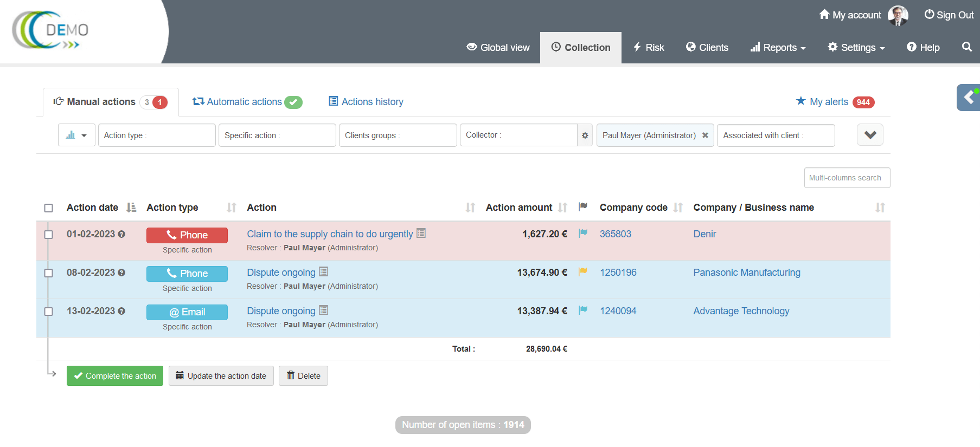The height and width of the screenshot is (447, 980).
Task: Sort by Action date column icon
Action: (131, 208)
